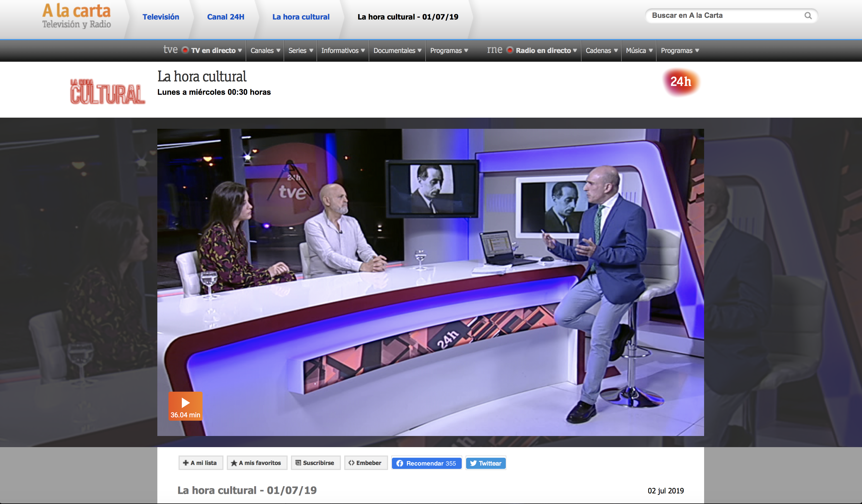
Task: Click the La hora cultural heading
Action: [202, 76]
